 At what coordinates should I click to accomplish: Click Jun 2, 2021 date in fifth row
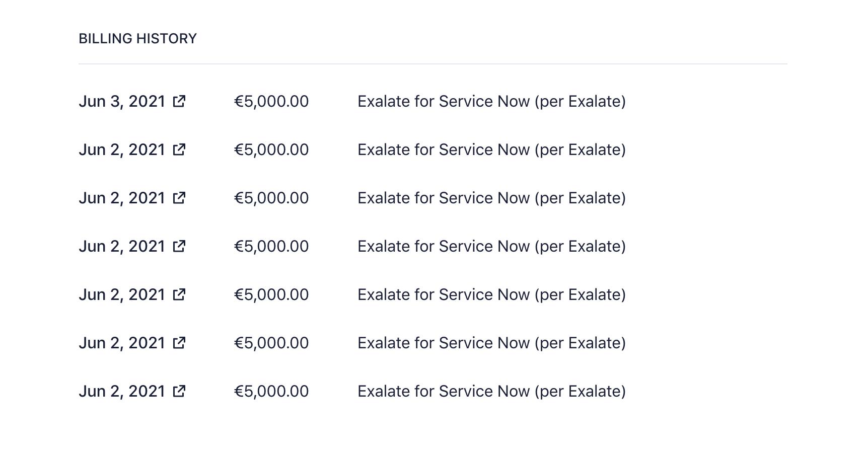click(x=122, y=294)
